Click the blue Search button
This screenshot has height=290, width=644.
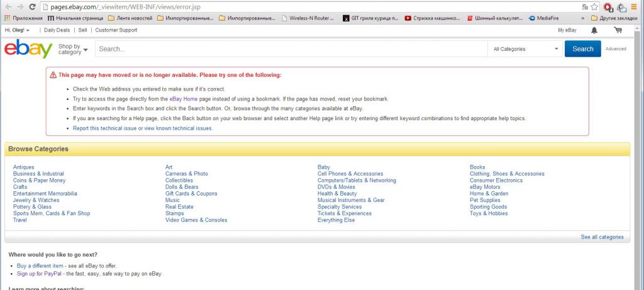583,49
